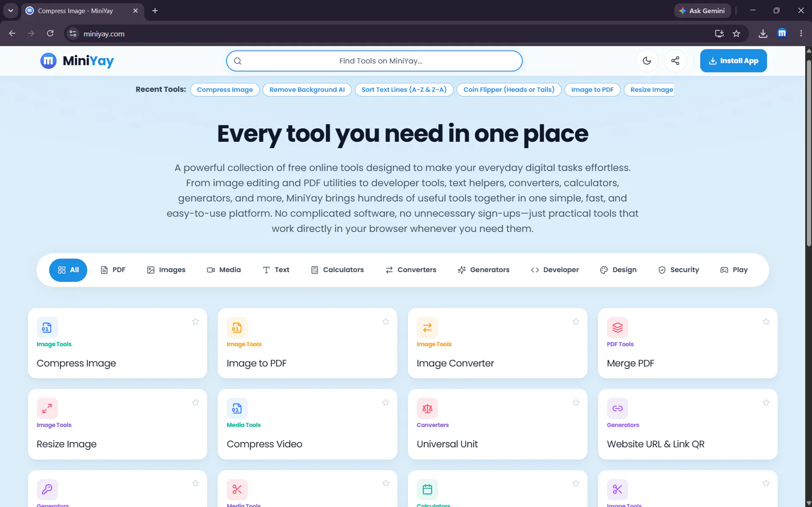
Task: Click the Image to PDF card icon
Action: 237,328
